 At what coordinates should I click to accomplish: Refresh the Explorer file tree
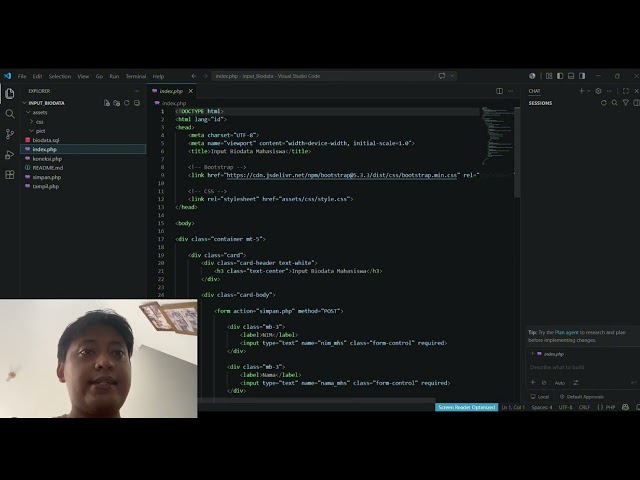127,103
